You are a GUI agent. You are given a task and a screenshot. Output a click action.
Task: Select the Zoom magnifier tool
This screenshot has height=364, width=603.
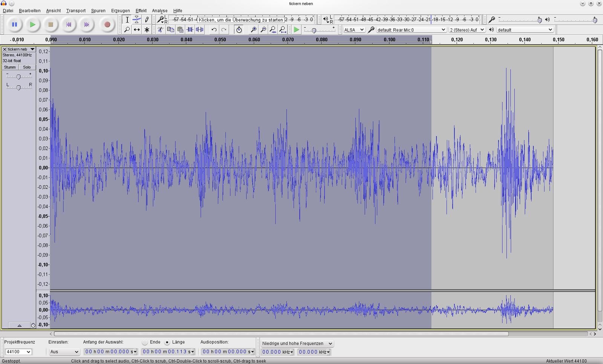pos(127,29)
